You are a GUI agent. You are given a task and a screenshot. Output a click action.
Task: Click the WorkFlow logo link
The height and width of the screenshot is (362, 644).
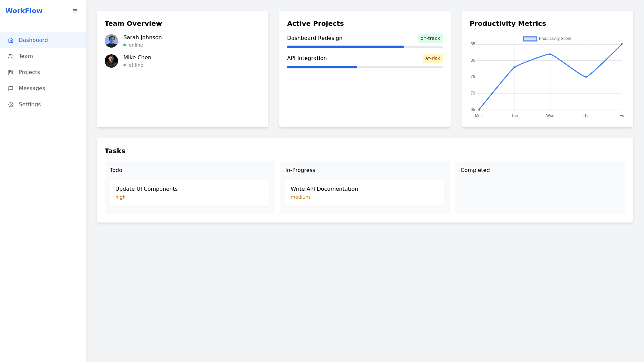(x=24, y=11)
